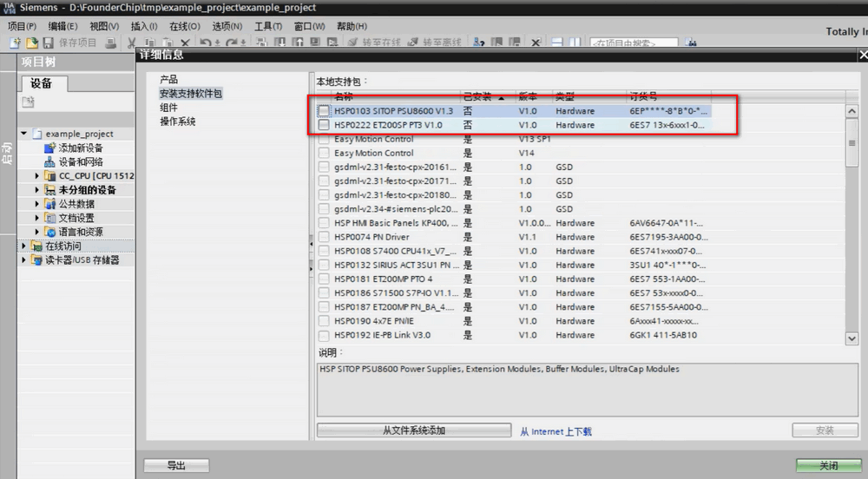The height and width of the screenshot is (479, 868).
Task: Tick the Easy Motion Control V13 SP1 checkbox
Action: point(324,139)
